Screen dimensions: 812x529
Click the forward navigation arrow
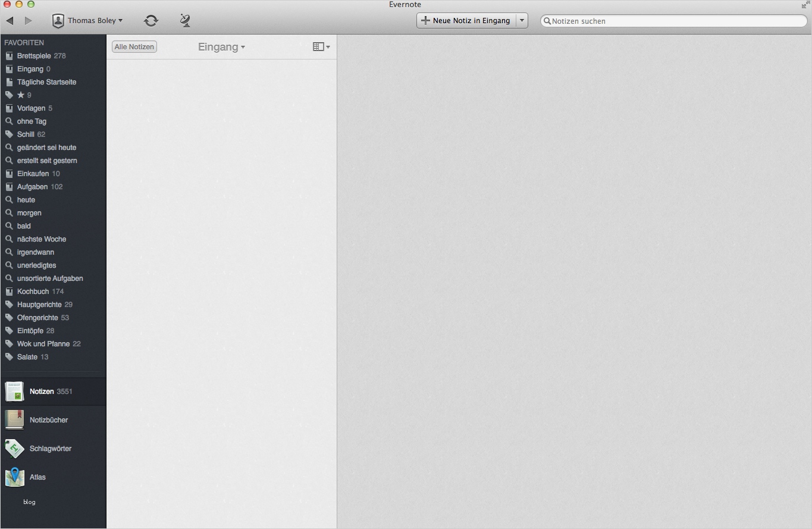pos(28,21)
